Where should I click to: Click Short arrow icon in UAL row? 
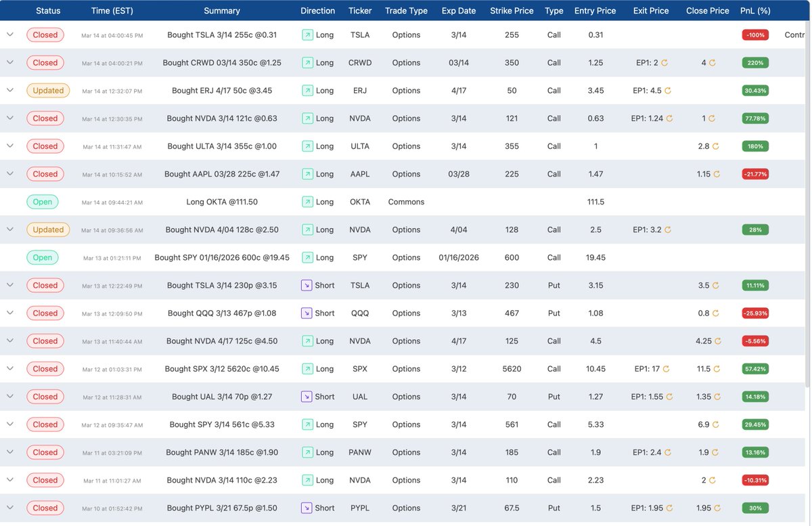pyautogui.click(x=307, y=397)
